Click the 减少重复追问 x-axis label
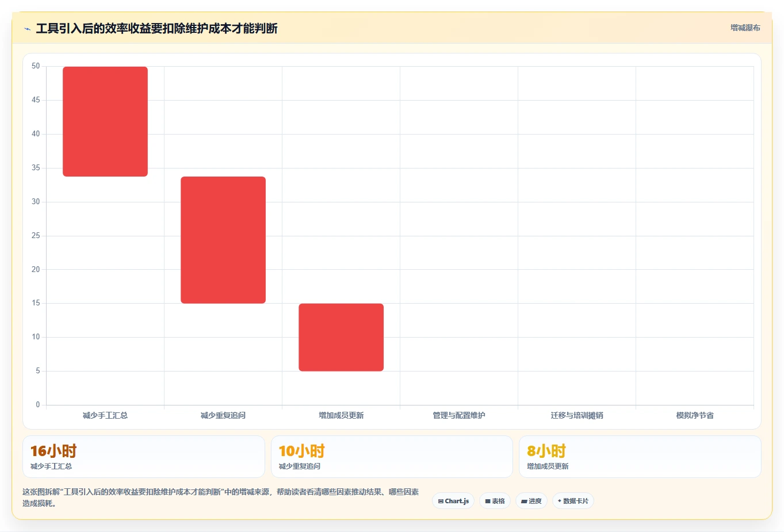The width and height of the screenshot is (784, 532). (223, 415)
